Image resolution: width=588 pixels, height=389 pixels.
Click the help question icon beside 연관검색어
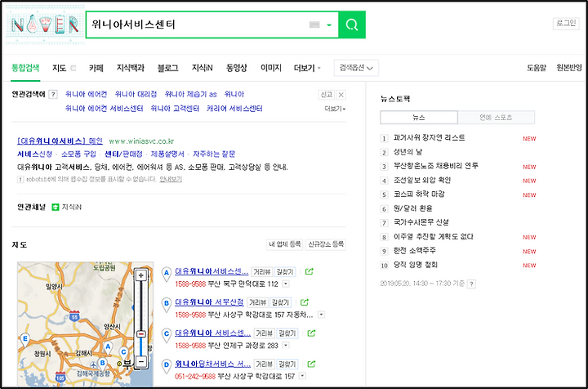[53, 94]
